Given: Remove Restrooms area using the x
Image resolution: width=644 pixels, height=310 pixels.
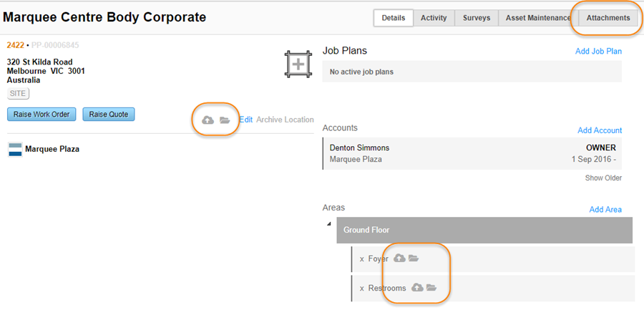Looking at the screenshot, I should [362, 289].
